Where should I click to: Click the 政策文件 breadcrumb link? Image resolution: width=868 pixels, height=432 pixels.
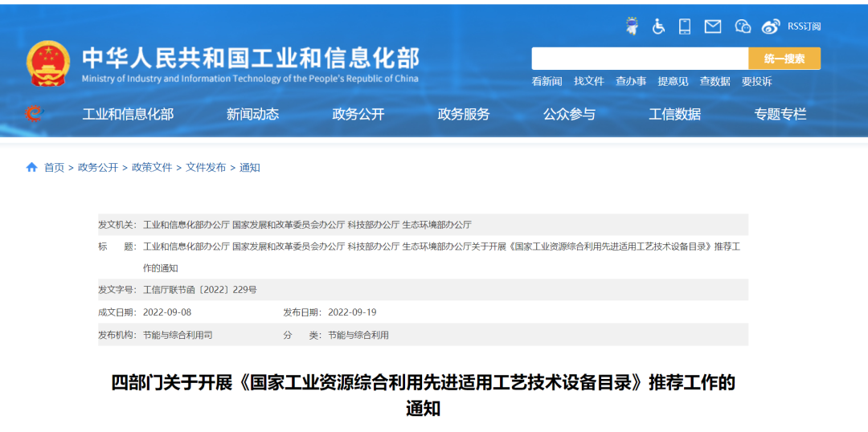152,168
